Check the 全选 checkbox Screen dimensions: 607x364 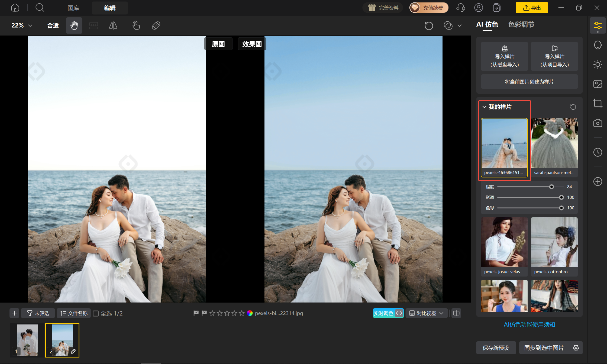click(96, 313)
